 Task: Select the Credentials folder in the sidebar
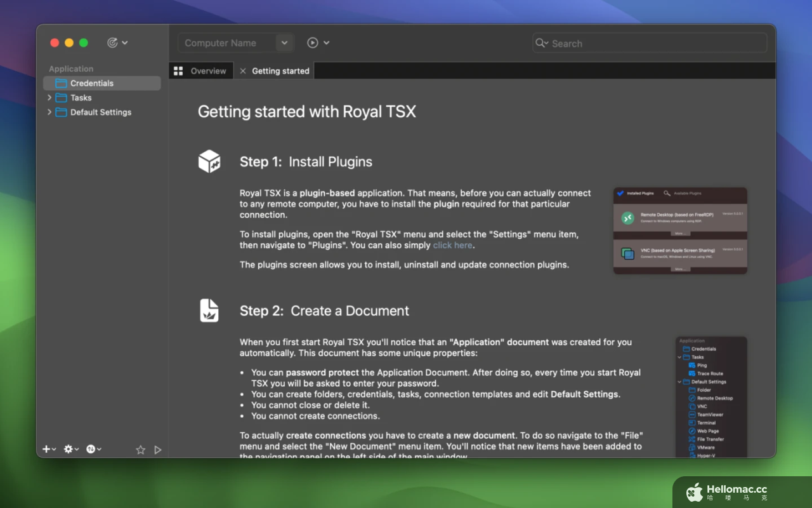(101, 83)
